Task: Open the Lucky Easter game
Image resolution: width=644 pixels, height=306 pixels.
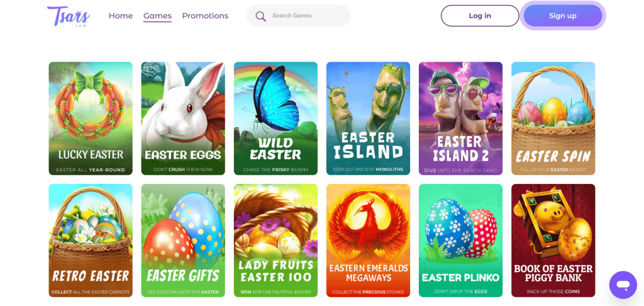Action: coord(91,118)
